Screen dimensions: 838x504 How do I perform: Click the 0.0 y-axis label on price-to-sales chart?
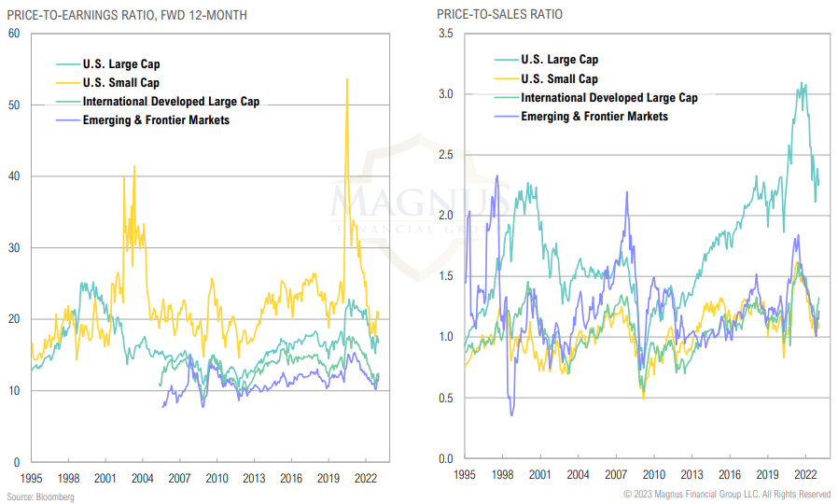click(x=445, y=458)
